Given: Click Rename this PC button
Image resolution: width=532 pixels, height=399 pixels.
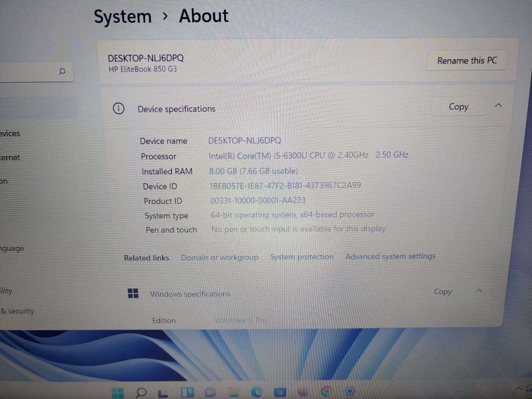Looking at the screenshot, I should click(467, 61).
